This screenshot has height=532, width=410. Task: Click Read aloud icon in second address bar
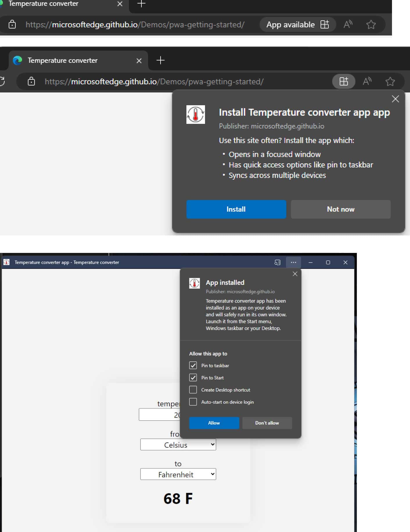367,81
